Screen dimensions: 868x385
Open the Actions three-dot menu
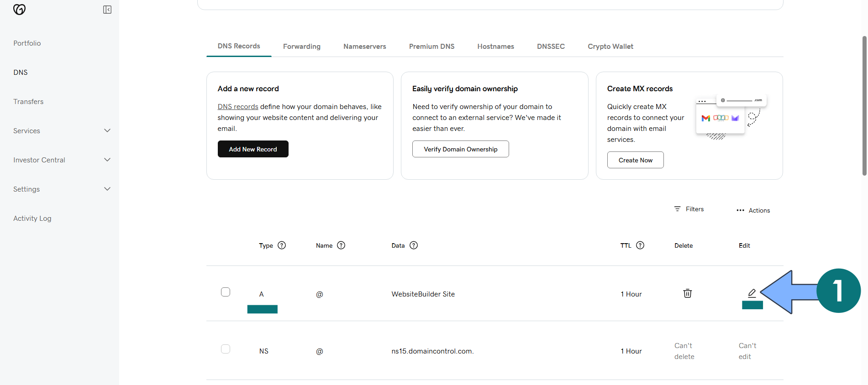[740, 210]
